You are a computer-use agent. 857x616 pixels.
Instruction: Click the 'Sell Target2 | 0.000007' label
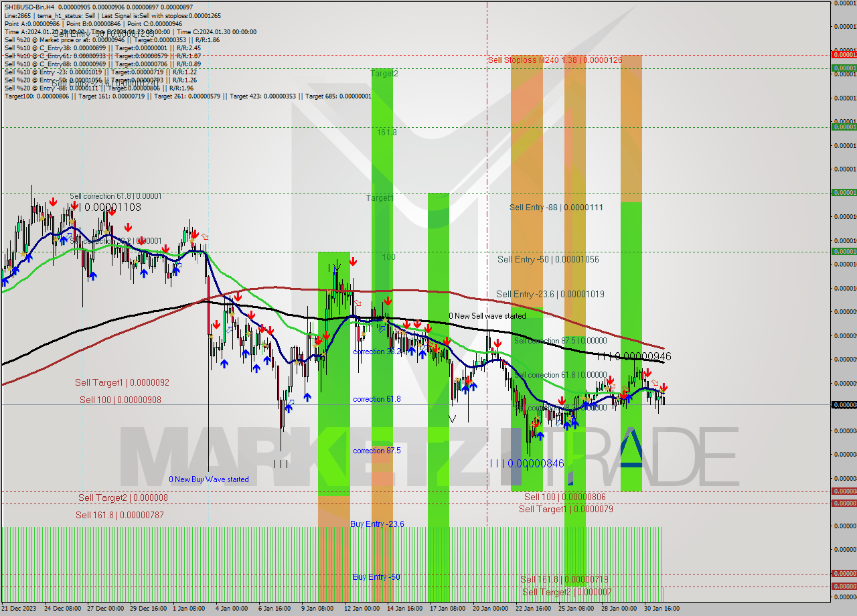click(x=566, y=592)
